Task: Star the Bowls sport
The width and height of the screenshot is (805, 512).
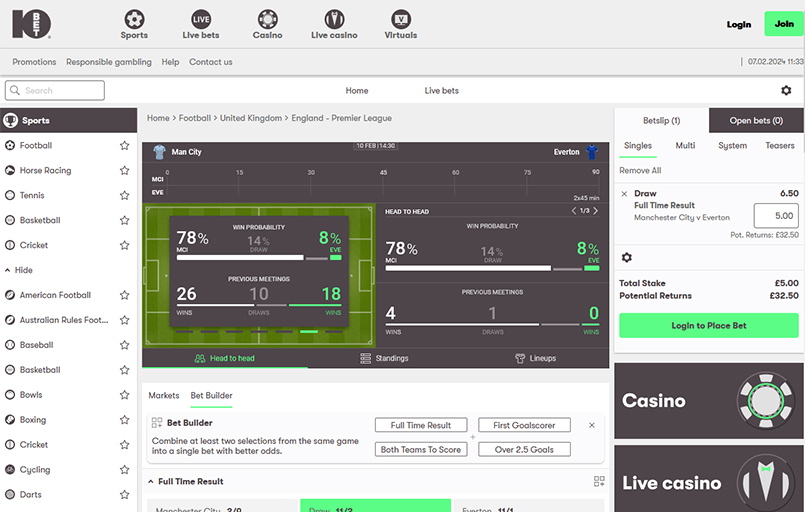Action: click(x=124, y=395)
